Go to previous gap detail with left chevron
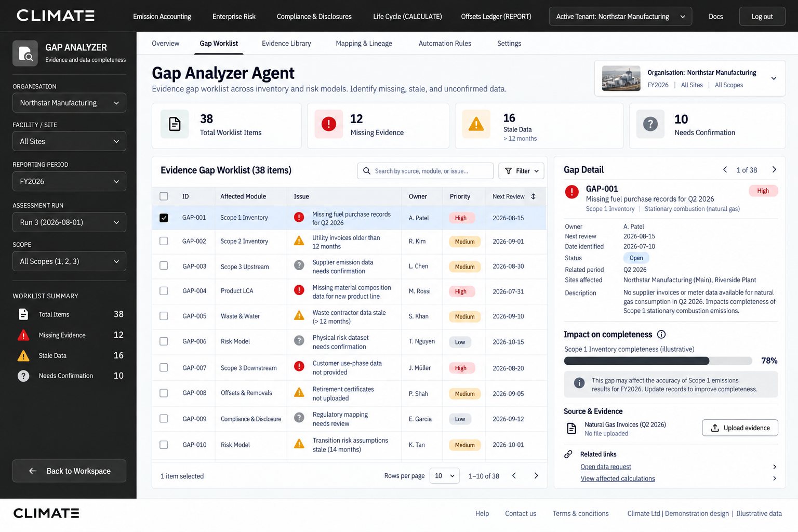The width and height of the screenshot is (798, 532). [725, 169]
